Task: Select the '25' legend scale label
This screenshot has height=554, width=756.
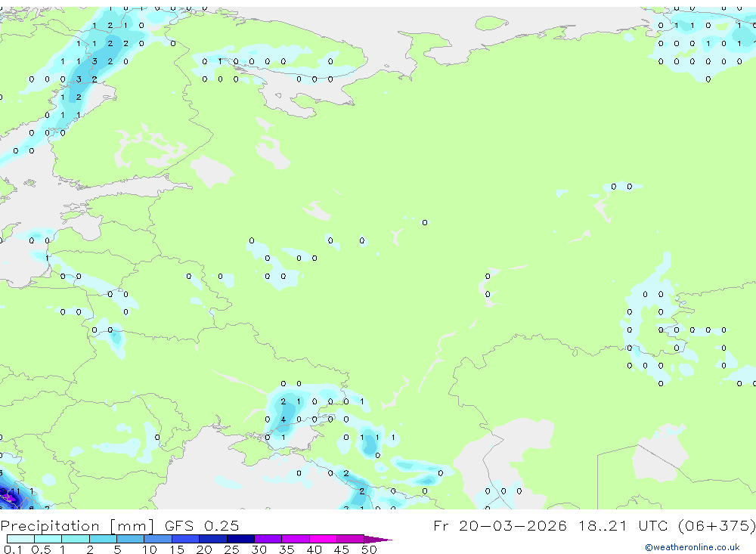Action: pyautogui.click(x=231, y=549)
